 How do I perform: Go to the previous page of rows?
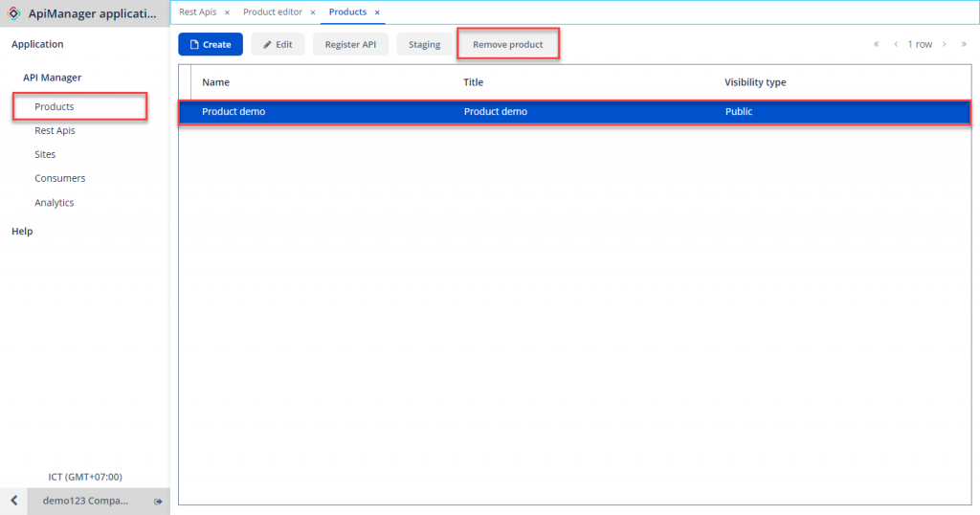click(896, 44)
